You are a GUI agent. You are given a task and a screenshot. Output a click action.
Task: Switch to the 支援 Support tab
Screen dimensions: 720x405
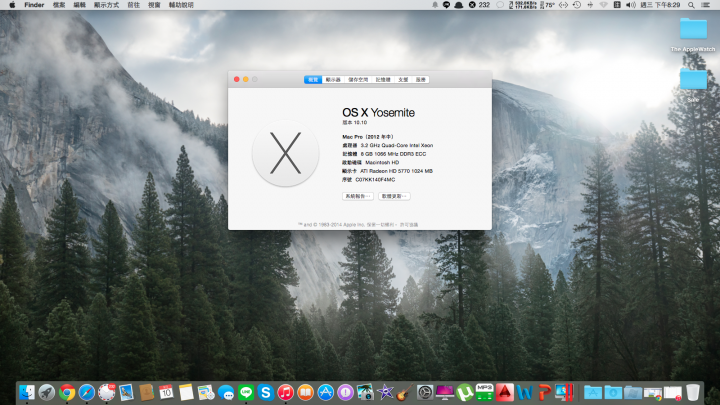(403, 79)
